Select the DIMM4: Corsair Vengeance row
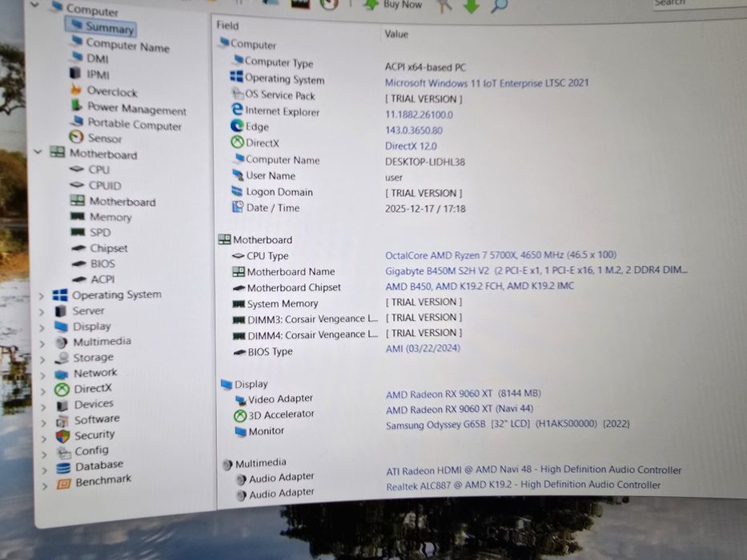 347,334
